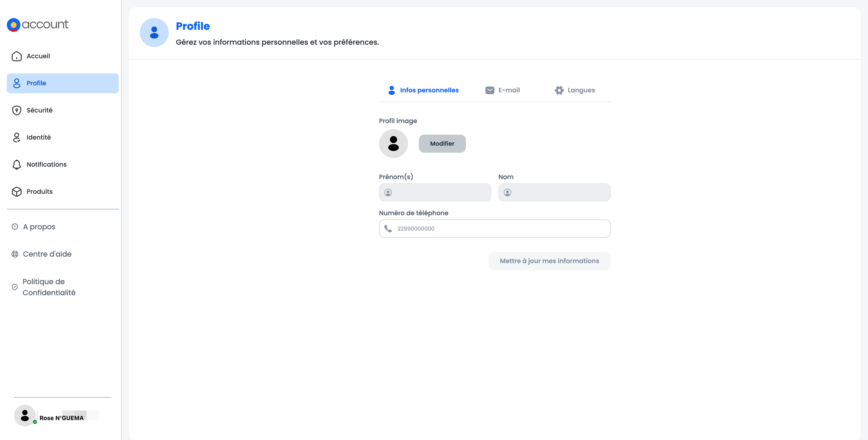Image resolution: width=868 pixels, height=440 pixels.
Task: Open Accueil via the home icon
Action: [17, 56]
